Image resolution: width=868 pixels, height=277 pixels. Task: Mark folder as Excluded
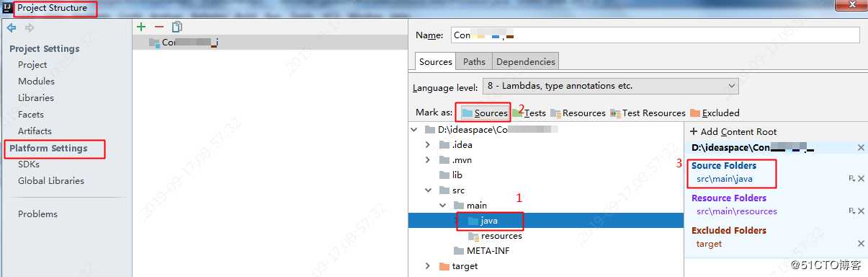click(x=715, y=113)
